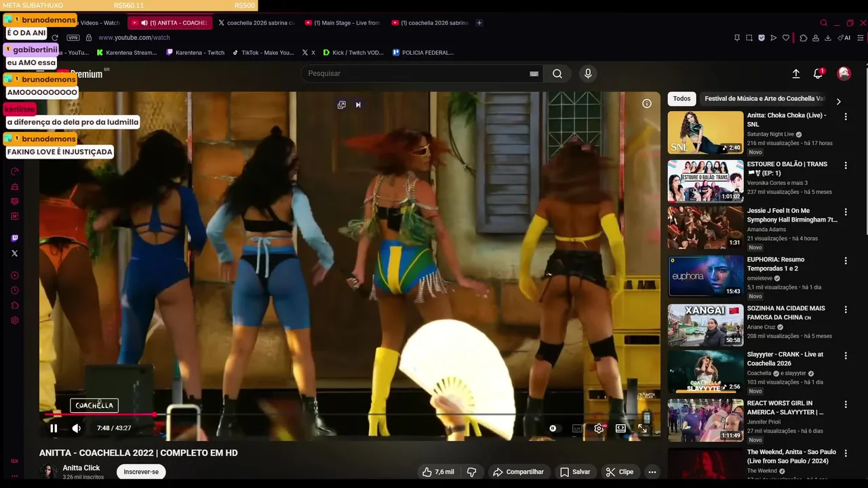Open Slayyyter CRANK Live thumbnail
This screenshot has width=868, height=488.
[x=705, y=371]
